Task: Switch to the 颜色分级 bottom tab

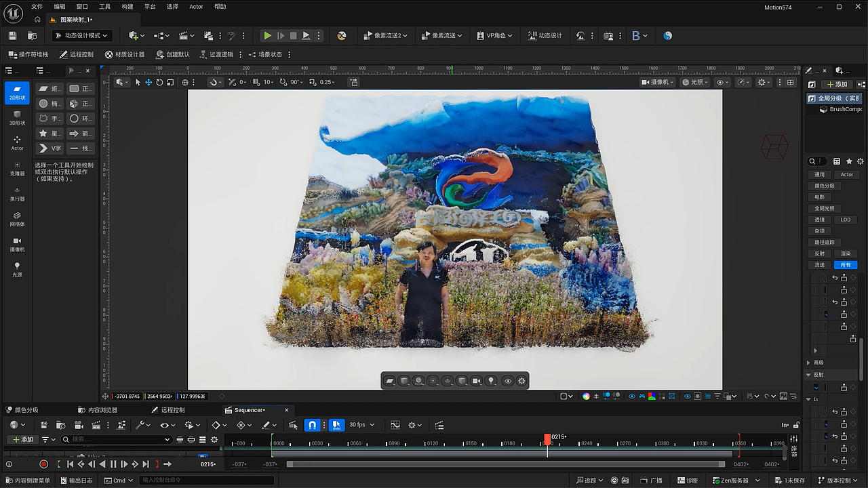Action: point(22,410)
